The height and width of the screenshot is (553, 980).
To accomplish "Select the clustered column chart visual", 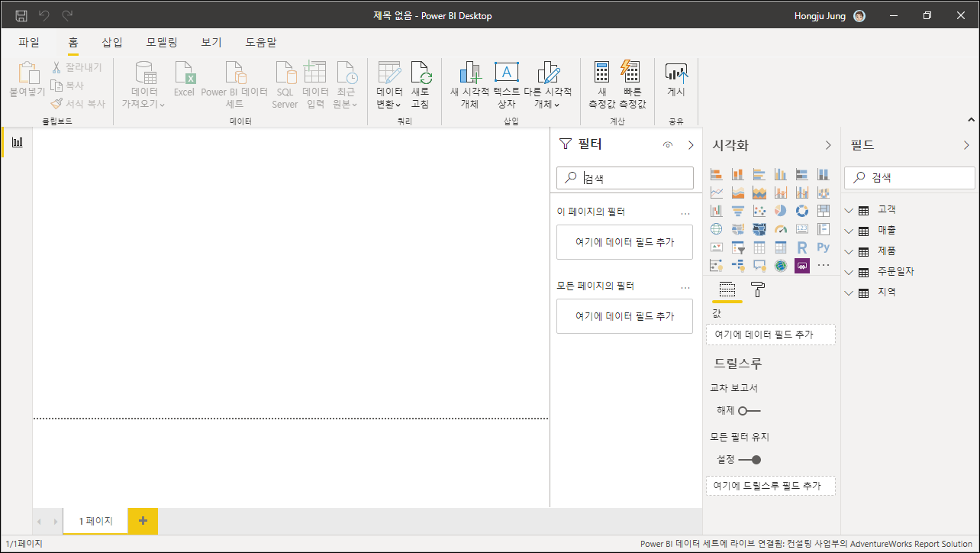I will [780, 174].
